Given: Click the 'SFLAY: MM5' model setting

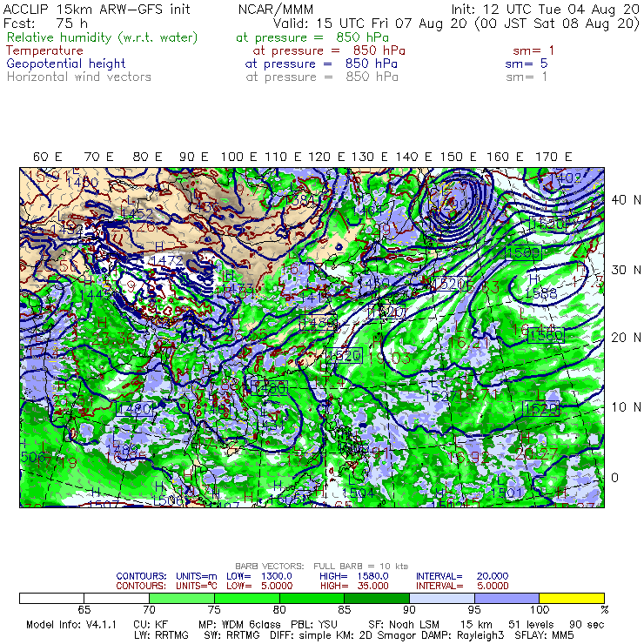Looking at the screenshot, I should (544, 635).
